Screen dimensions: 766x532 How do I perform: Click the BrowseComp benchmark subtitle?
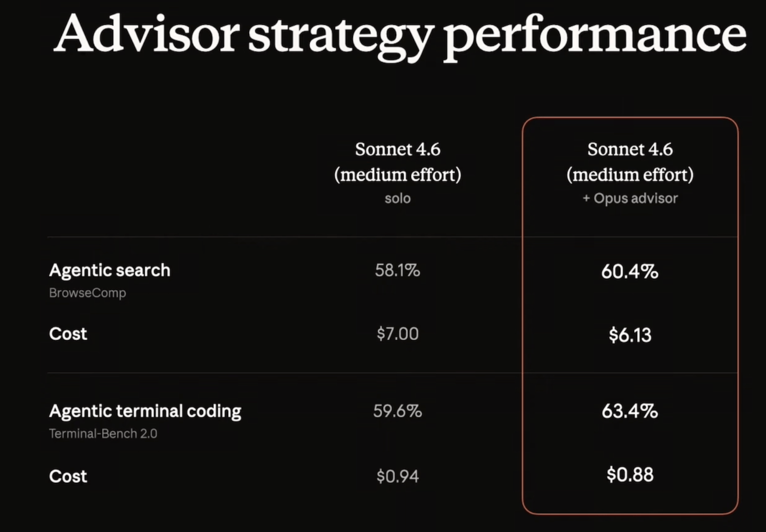pyautogui.click(x=87, y=293)
